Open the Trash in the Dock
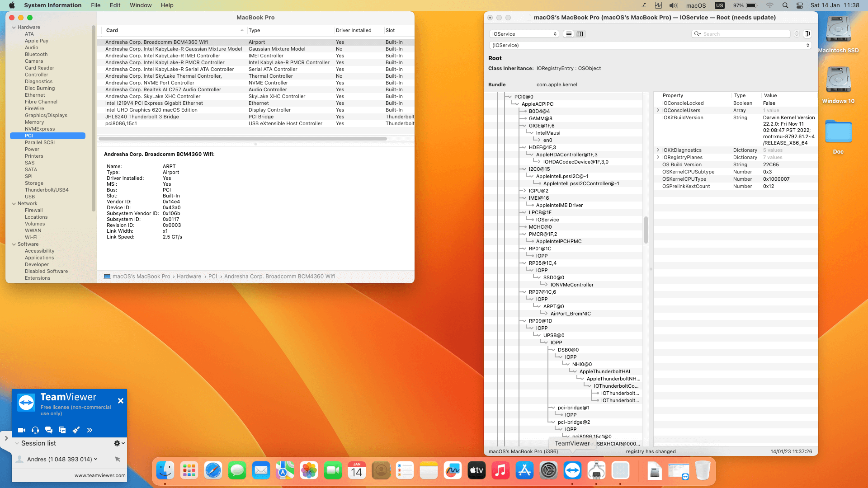The image size is (868, 488). point(703,471)
